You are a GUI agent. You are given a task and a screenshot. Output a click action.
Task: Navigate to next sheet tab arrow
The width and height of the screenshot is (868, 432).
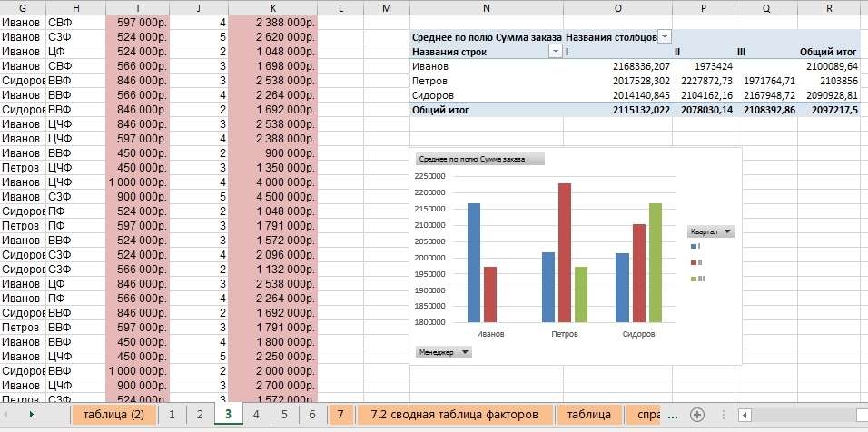point(31,414)
